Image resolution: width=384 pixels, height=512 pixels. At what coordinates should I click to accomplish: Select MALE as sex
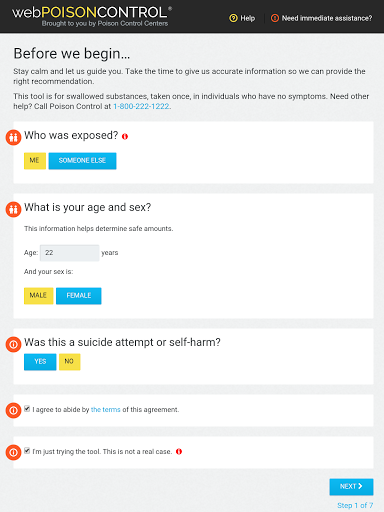tap(38, 296)
